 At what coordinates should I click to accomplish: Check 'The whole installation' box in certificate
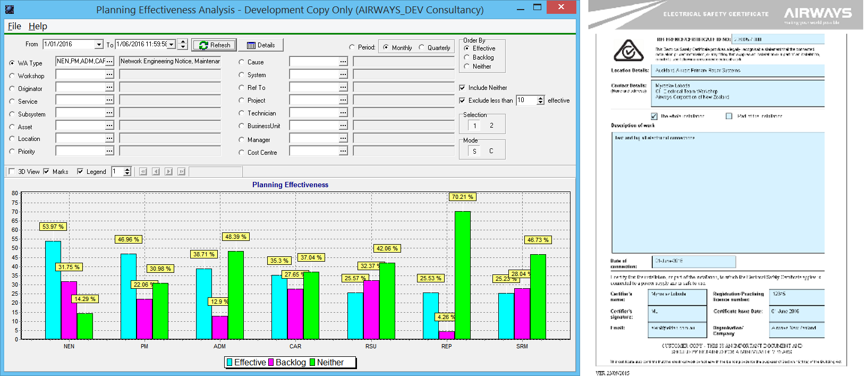coord(654,116)
